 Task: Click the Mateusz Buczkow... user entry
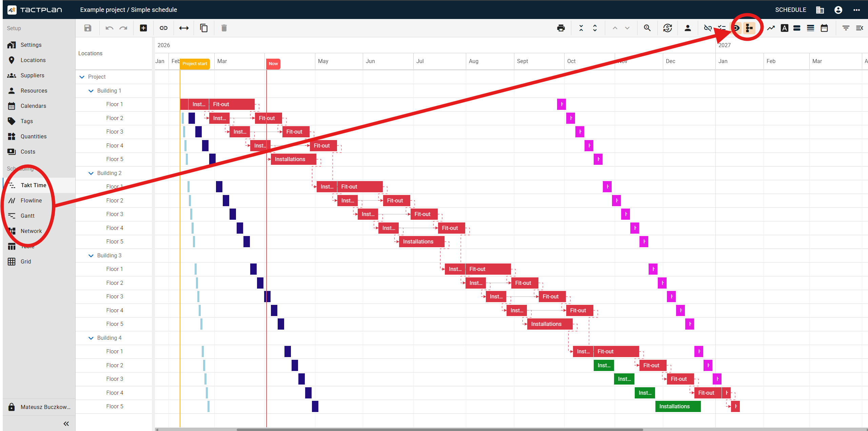point(39,407)
